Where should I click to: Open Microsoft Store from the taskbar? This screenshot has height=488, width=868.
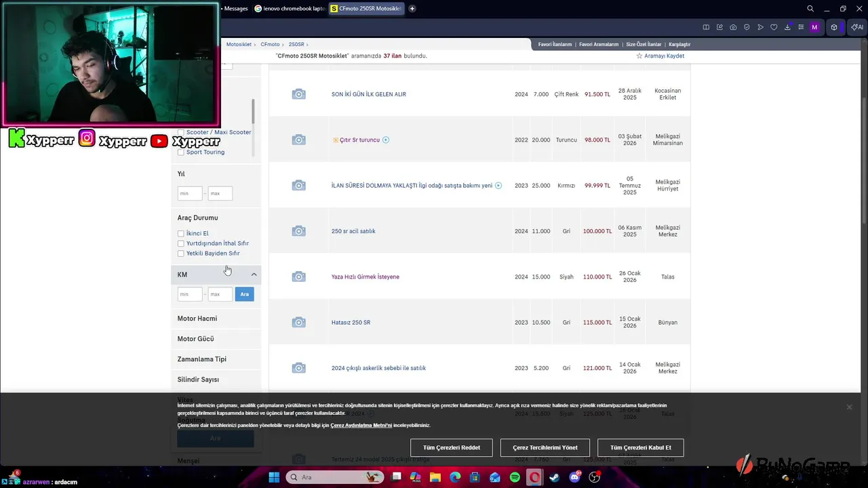point(475,477)
